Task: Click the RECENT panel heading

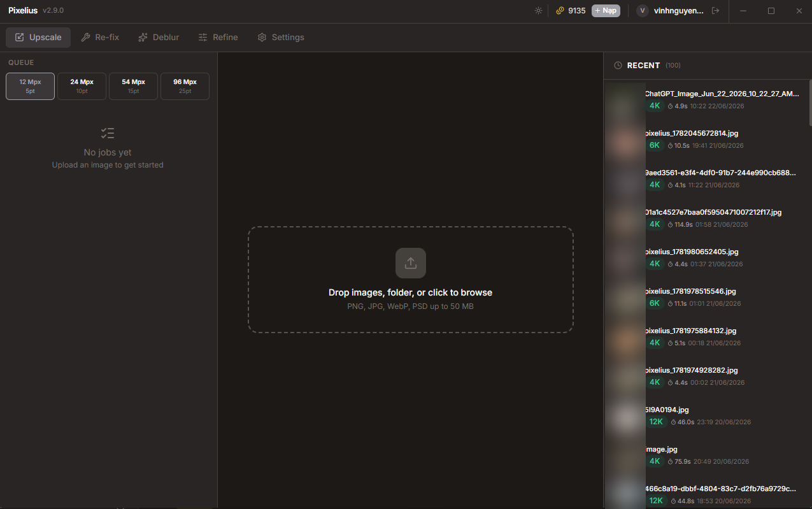Action: click(643, 66)
